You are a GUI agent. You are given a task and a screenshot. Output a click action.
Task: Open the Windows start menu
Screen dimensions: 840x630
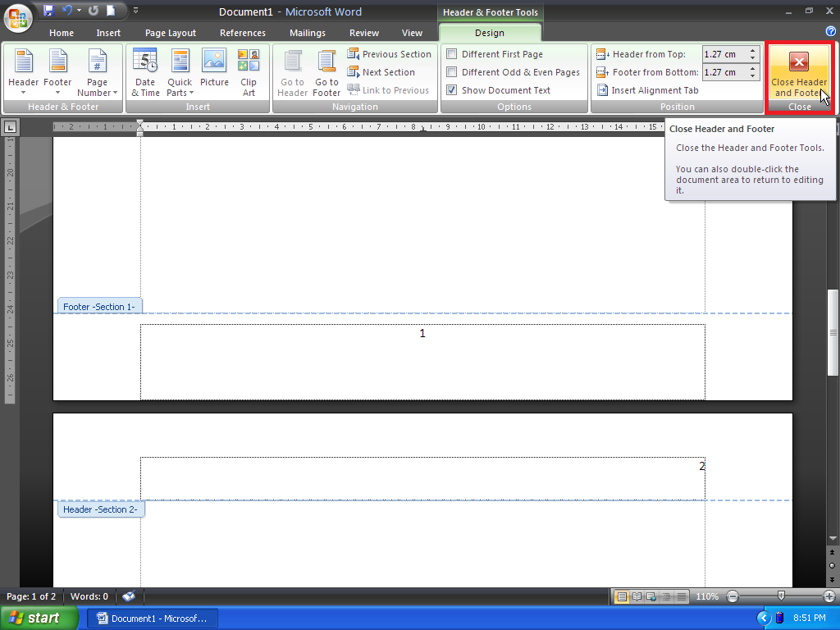[x=39, y=618]
